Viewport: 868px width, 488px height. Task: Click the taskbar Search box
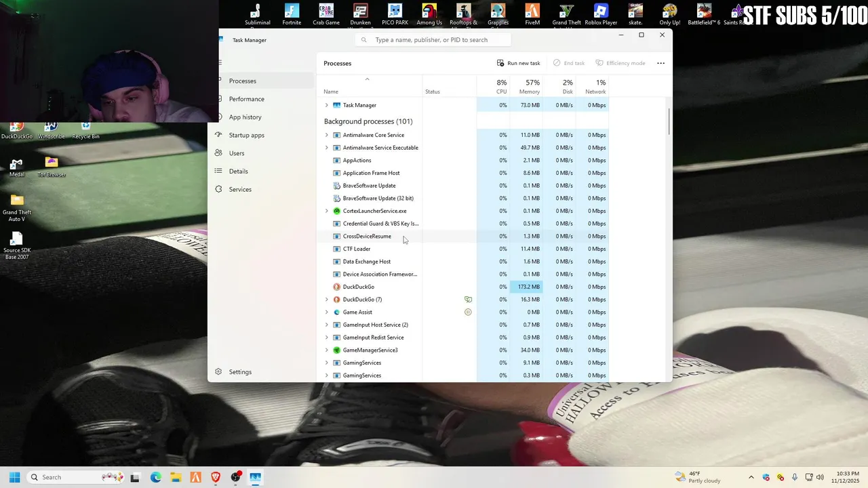point(75,477)
